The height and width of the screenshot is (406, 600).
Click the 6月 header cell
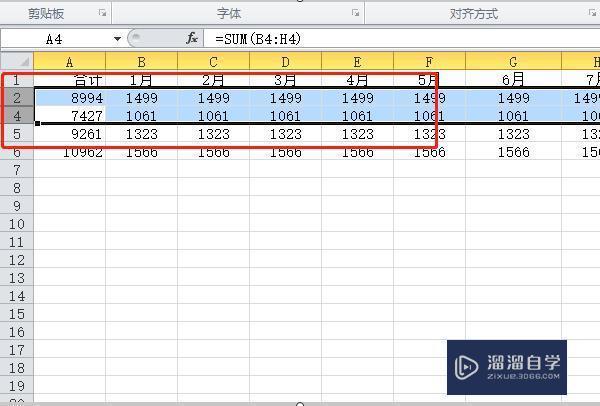pyautogui.click(x=514, y=80)
